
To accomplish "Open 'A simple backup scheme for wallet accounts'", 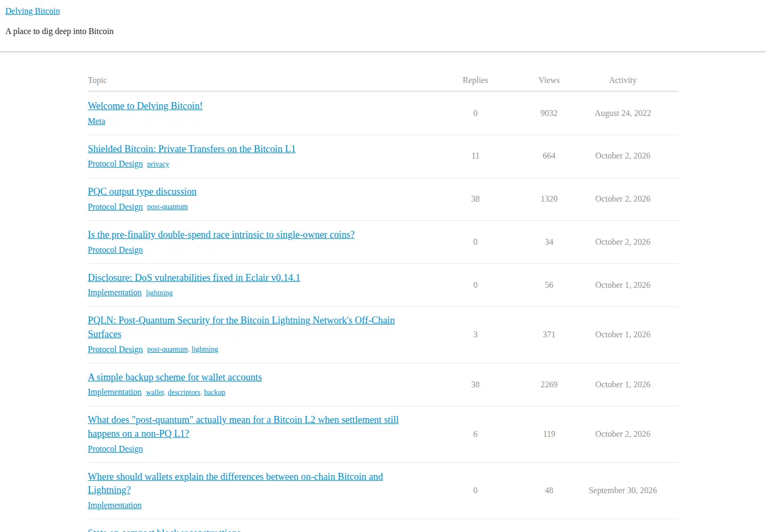I will [175, 377].
